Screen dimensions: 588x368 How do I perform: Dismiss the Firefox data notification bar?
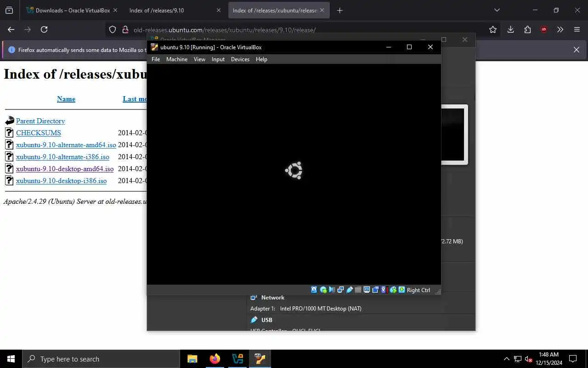[577, 50]
